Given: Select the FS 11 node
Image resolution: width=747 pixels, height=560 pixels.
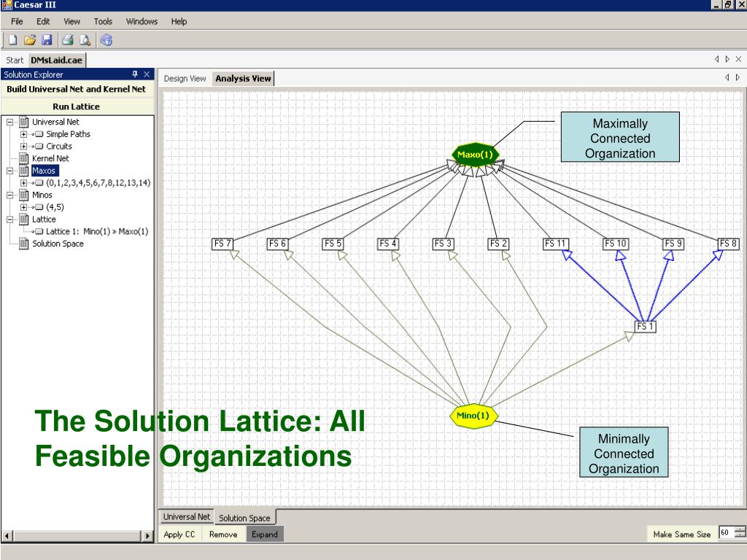Looking at the screenshot, I should tap(555, 244).
